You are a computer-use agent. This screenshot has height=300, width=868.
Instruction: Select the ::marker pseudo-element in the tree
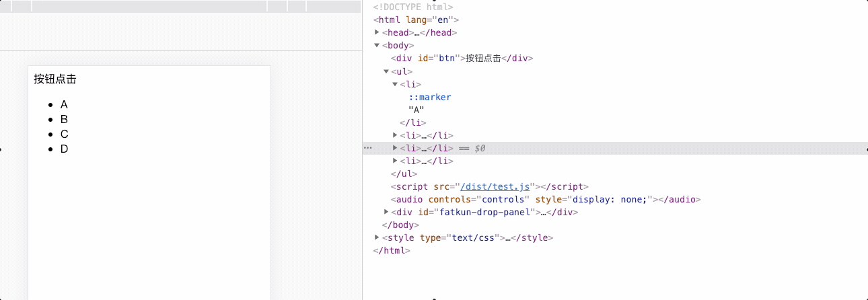[x=430, y=97]
